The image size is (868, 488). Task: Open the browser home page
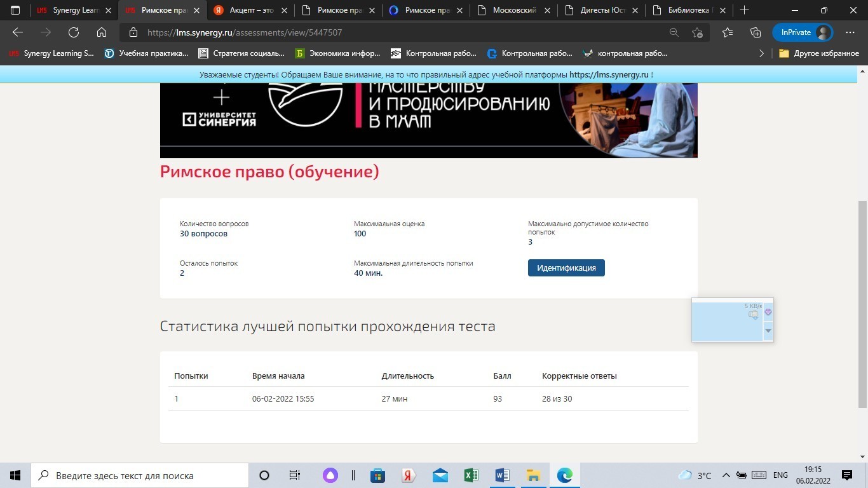click(102, 32)
